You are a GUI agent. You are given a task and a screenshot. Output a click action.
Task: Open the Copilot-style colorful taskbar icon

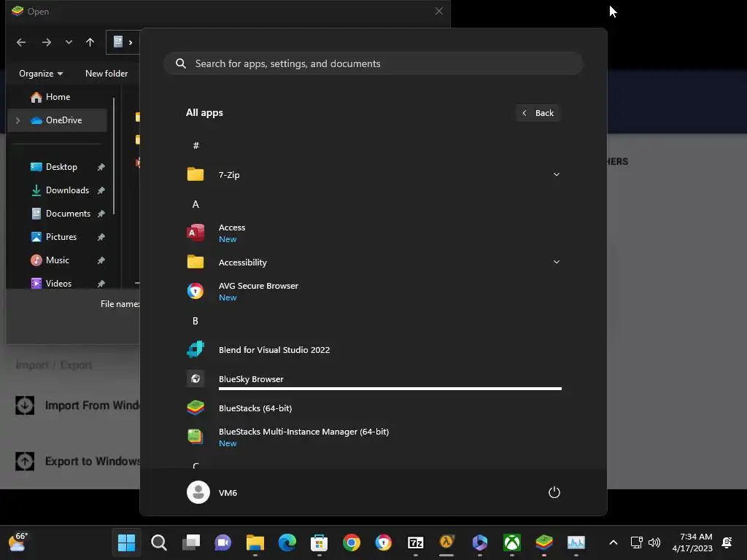point(480,542)
